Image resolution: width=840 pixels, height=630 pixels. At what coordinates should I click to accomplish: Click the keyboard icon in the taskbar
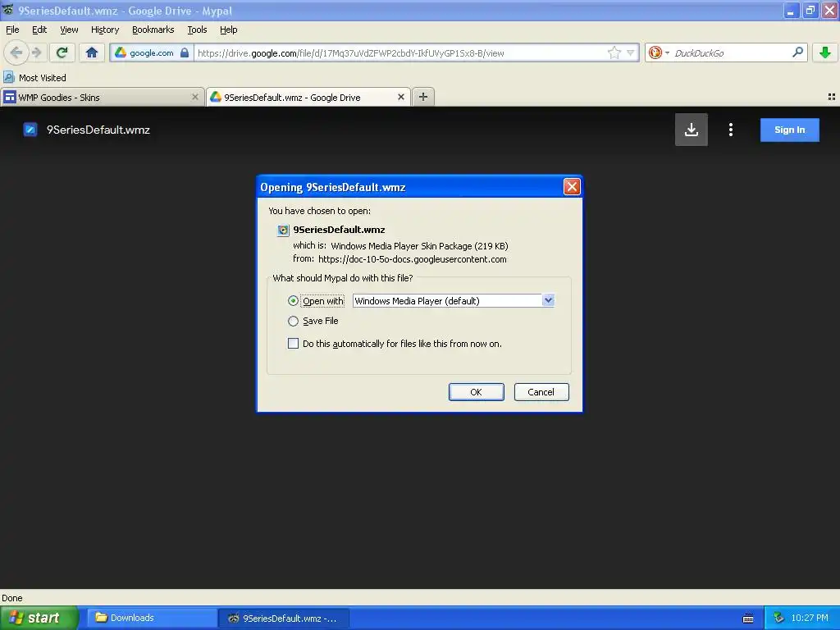[x=748, y=619]
